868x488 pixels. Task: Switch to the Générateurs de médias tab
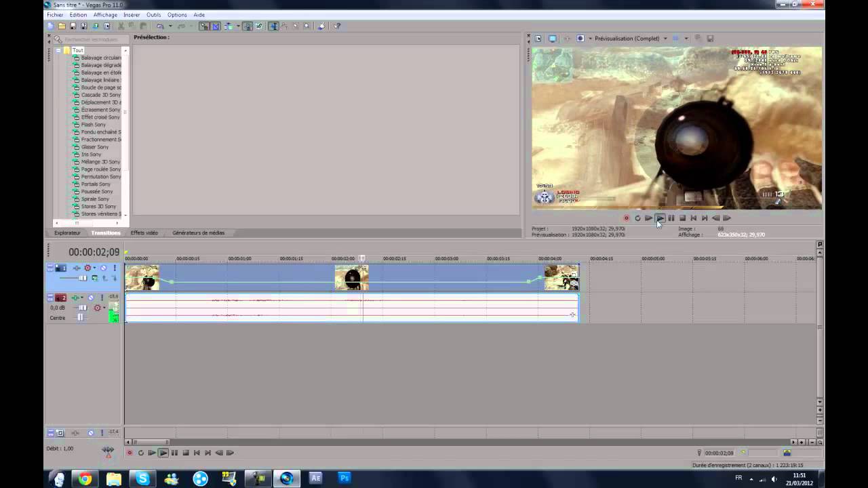point(198,233)
